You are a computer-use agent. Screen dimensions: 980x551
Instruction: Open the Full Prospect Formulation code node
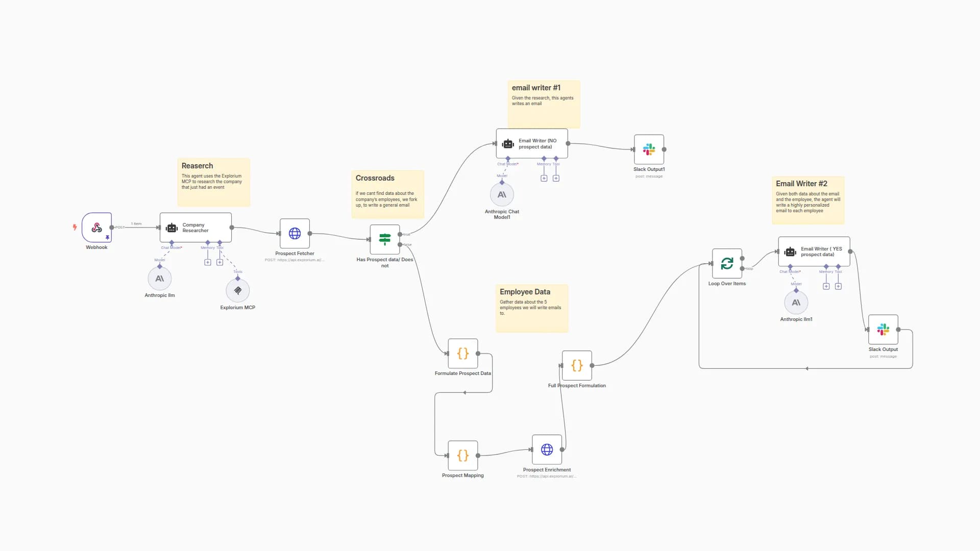click(577, 365)
